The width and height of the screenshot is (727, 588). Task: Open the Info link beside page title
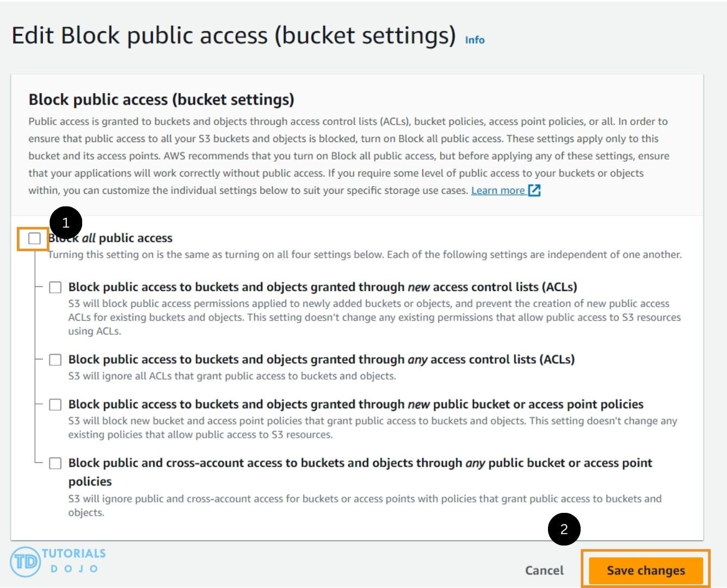click(x=475, y=40)
